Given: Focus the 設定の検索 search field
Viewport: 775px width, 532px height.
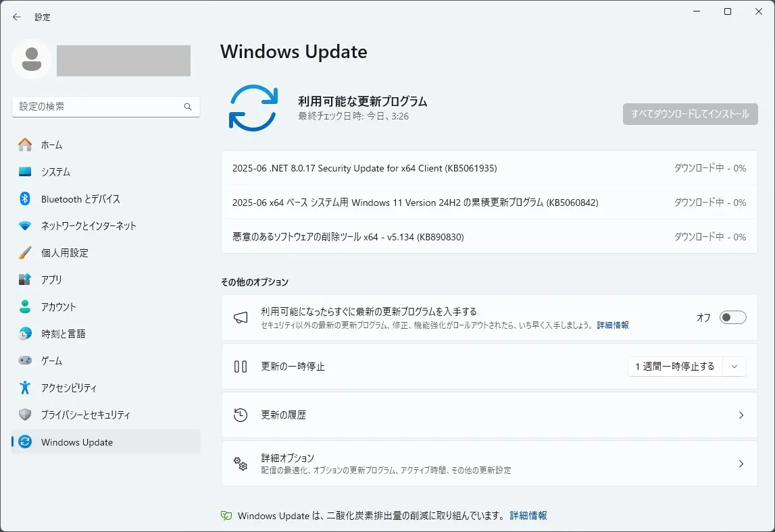Looking at the screenshot, I should click(106, 107).
